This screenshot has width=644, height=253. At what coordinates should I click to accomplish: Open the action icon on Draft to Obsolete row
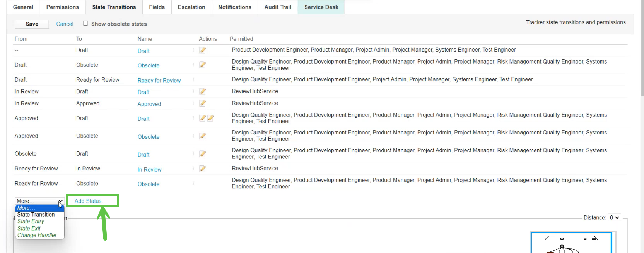(202, 65)
